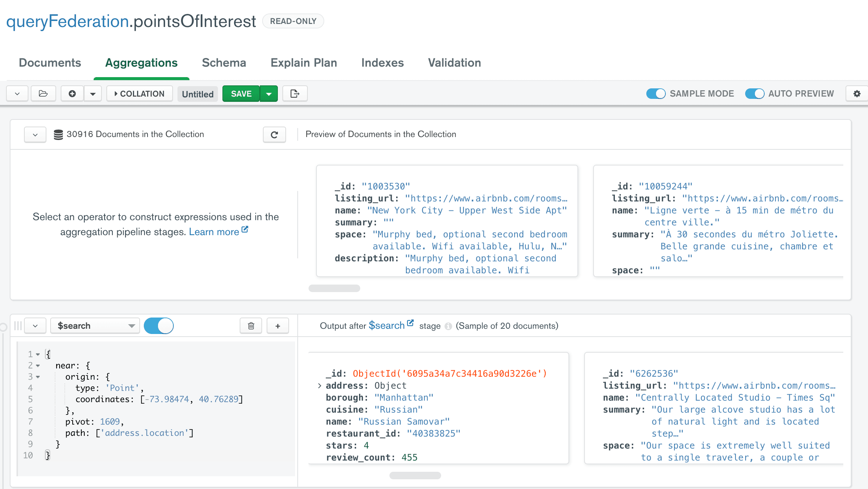Click the green SAVE button
868x489 pixels.
[x=241, y=94]
